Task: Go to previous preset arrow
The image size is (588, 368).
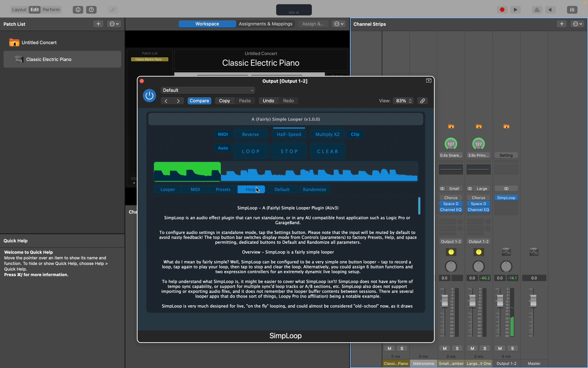Action: (x=166, y=101)
